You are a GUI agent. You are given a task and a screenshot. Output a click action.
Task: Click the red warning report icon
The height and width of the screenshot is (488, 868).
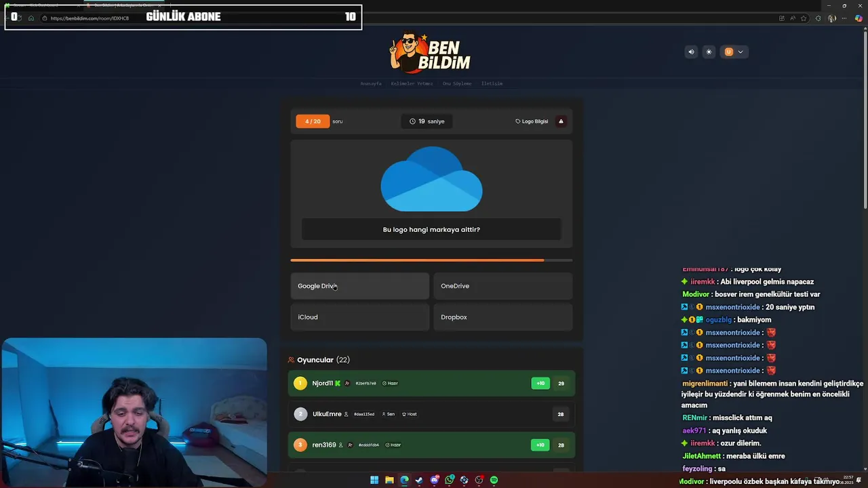click(x=561, y=121)
